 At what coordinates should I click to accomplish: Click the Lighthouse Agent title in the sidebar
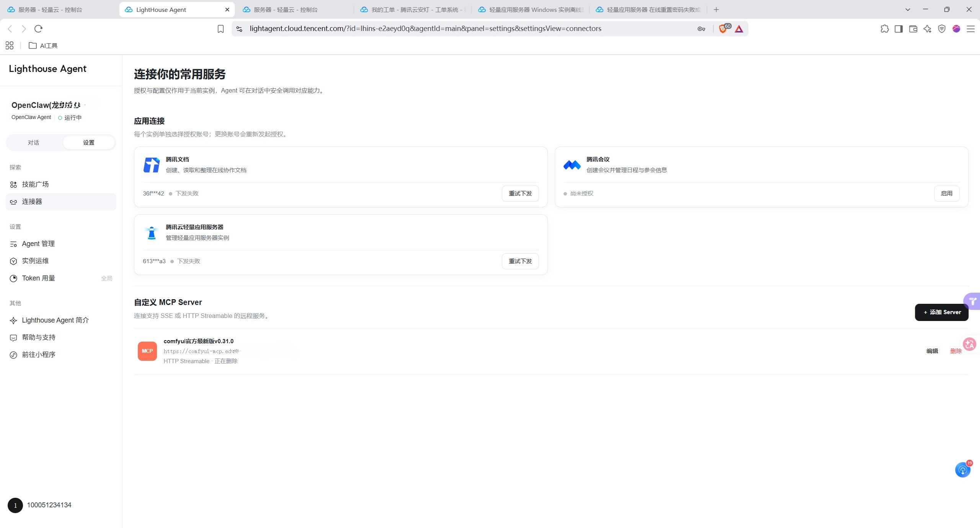pyautogui.click(x=47, y=69)
